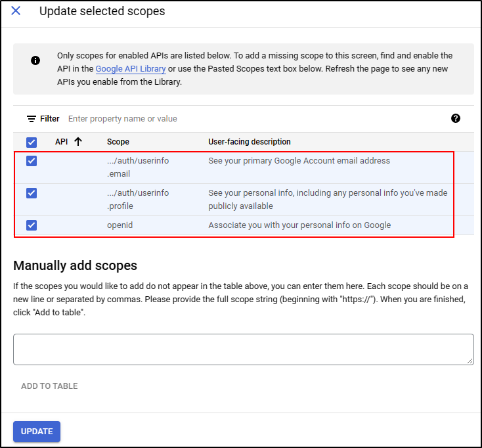Uncheck the userinfo.profile scope checkbox
This screenshot has width=482, height=448.
pyautogui.click(x=32, y=193)
